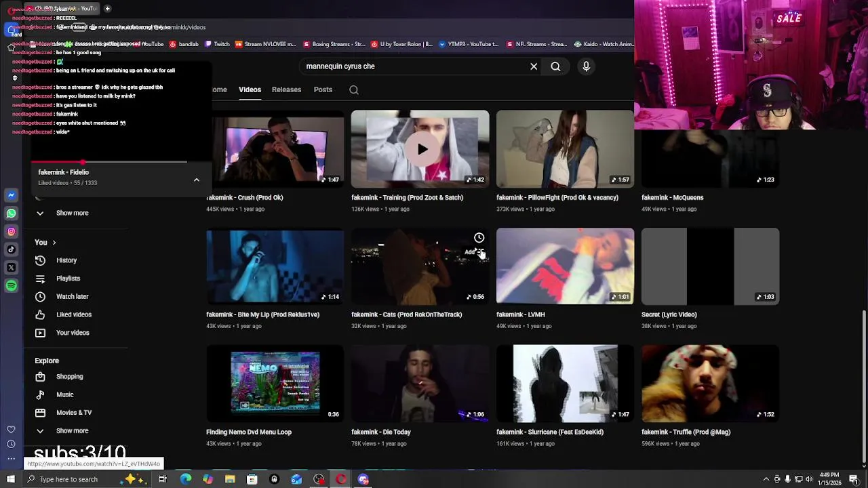The image size is (868, 488).
Task: Expand the fakemink - Fidelio miniplayer playlist chevron
Action: [x=197, y=180]
